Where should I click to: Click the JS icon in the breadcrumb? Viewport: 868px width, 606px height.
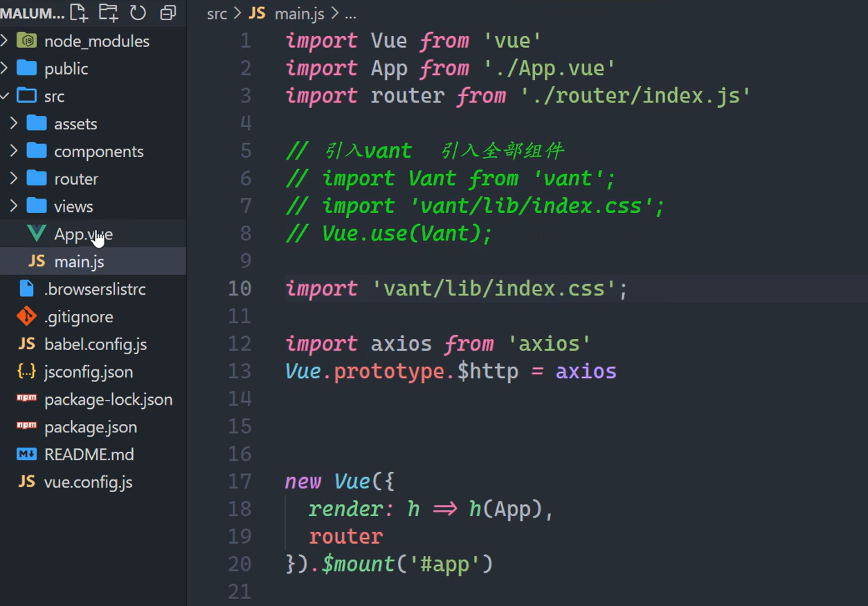coord(257,13)
